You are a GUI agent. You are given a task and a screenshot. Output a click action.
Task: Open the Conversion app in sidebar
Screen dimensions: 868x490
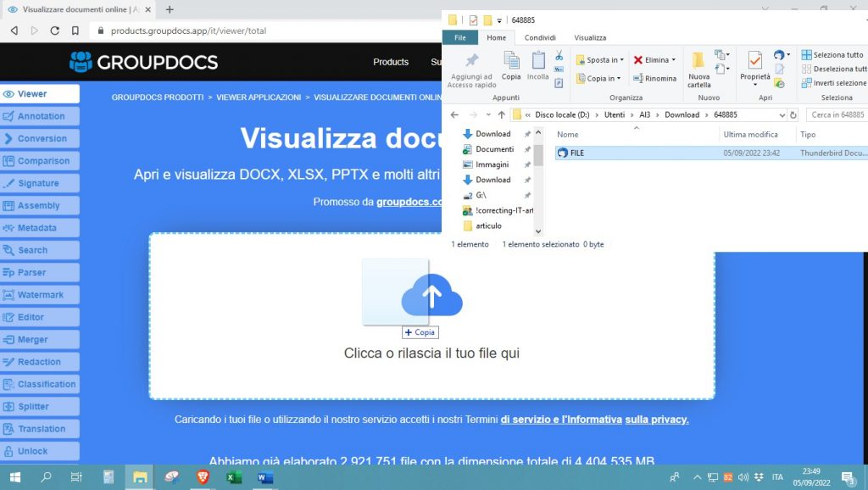[x=41, y=138]
